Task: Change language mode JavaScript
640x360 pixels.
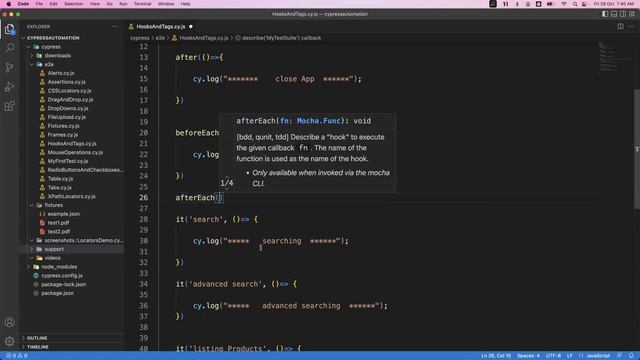Action: point(598,356)
